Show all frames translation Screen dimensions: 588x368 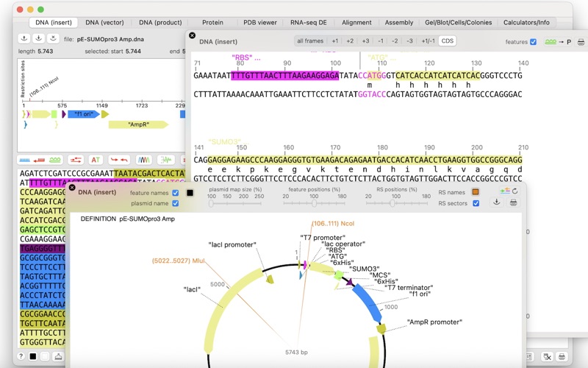click(x=310, y=41)
